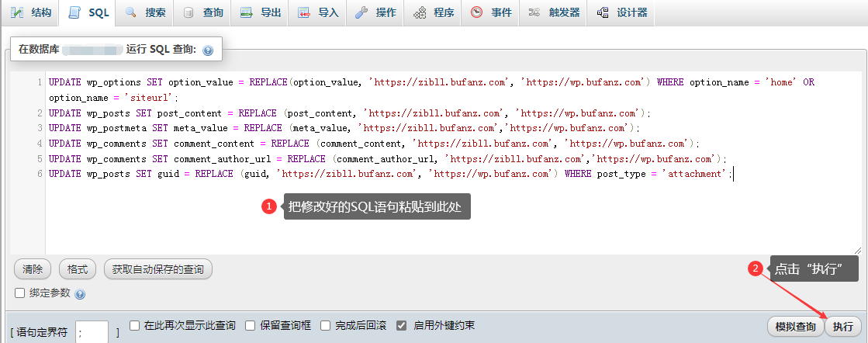Click the 操作 wrench icon
This screenshot has height=343, width=868.
coord(361,12)
